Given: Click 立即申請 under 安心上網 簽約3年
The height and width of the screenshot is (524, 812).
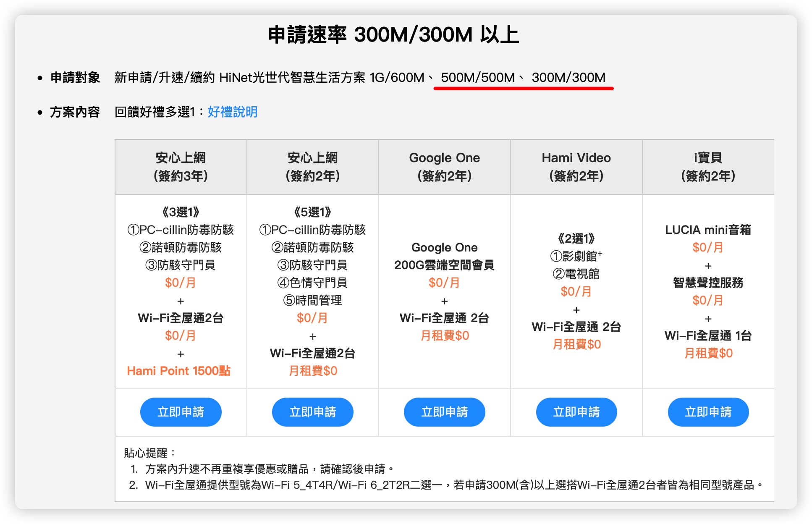Looking at the screenshot, I should tap(181, 412).
